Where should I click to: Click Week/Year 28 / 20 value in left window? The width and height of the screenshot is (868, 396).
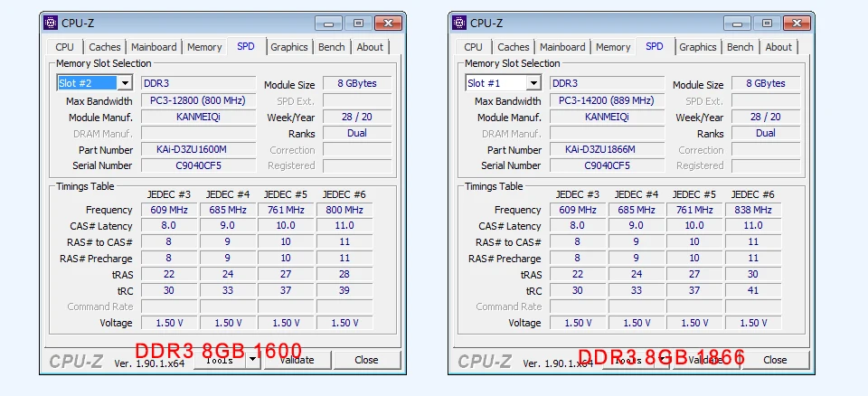tap(357, 117)
